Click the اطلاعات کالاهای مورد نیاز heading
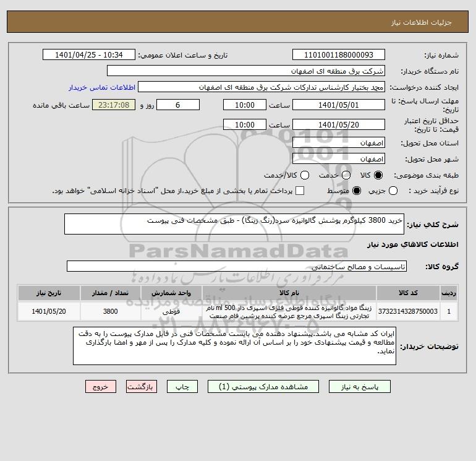This screenshot has height=461, width=476. tap(413, 244)
